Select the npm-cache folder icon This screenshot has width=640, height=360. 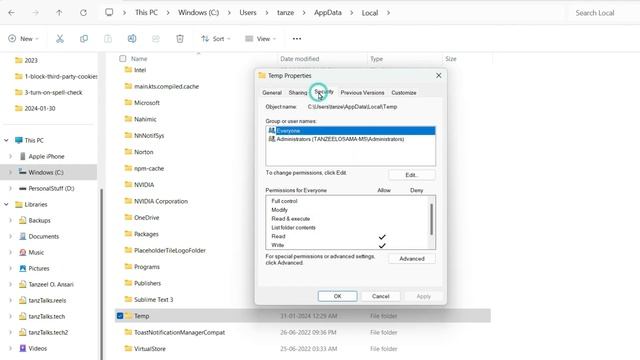click(128, 168)
